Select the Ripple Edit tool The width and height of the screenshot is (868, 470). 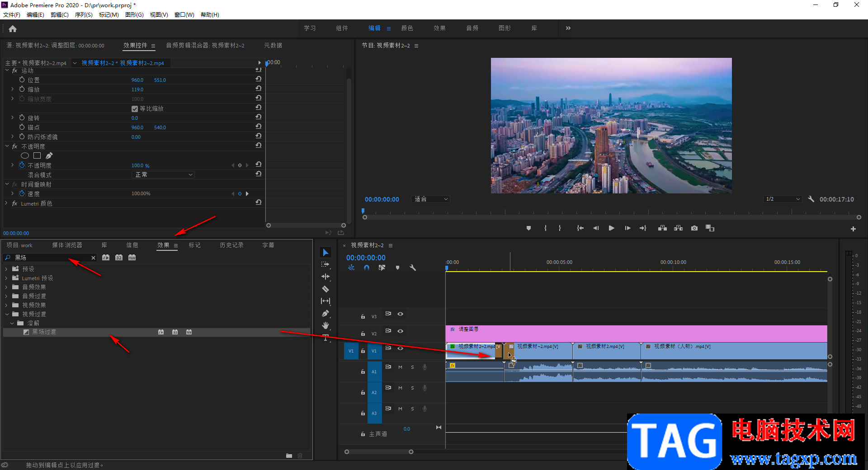[325, 277]
